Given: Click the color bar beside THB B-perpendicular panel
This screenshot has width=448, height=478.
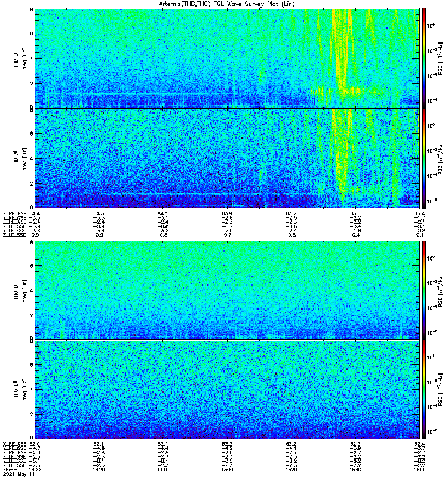Looking at the screenshot, I should click(x=424, y=58).
